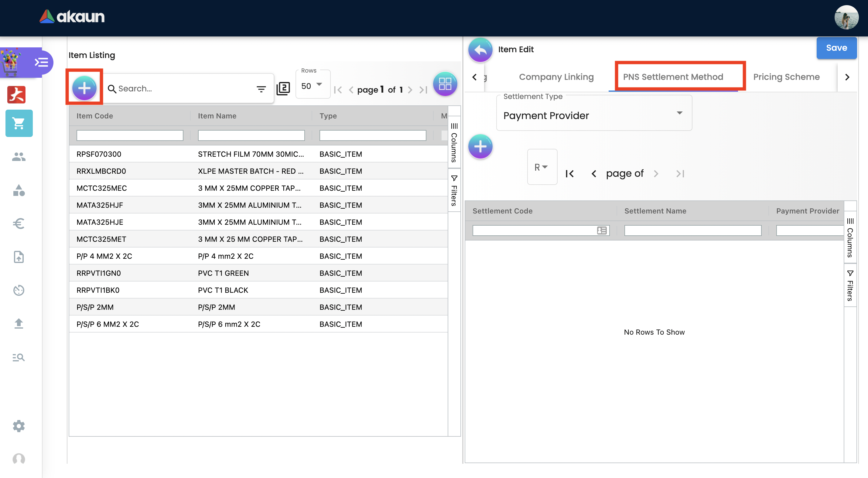
Task: Add a new settlement with plus button
Action: [x=480, y=147]
